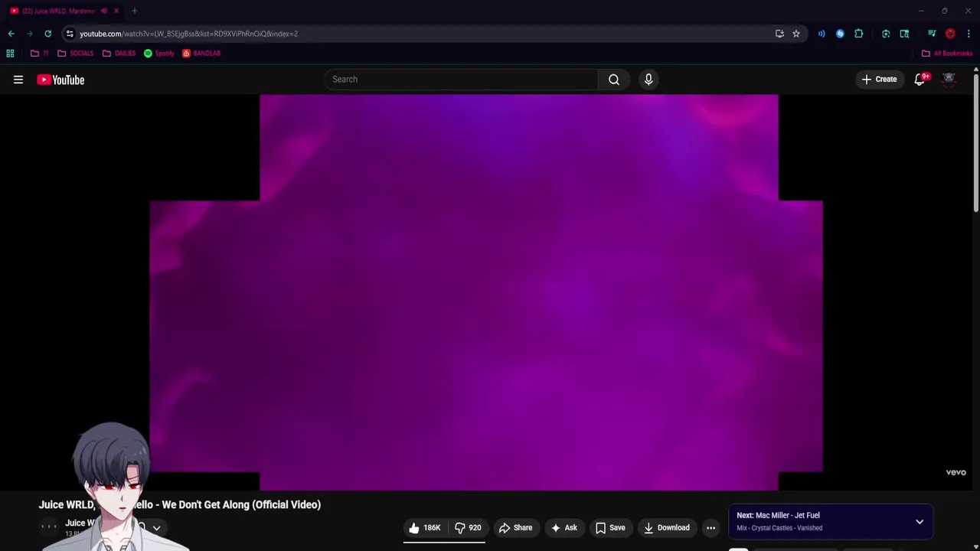Open the Spotify bookmark
Viewport: 980px width, 551px height.
tap(159, 54)
